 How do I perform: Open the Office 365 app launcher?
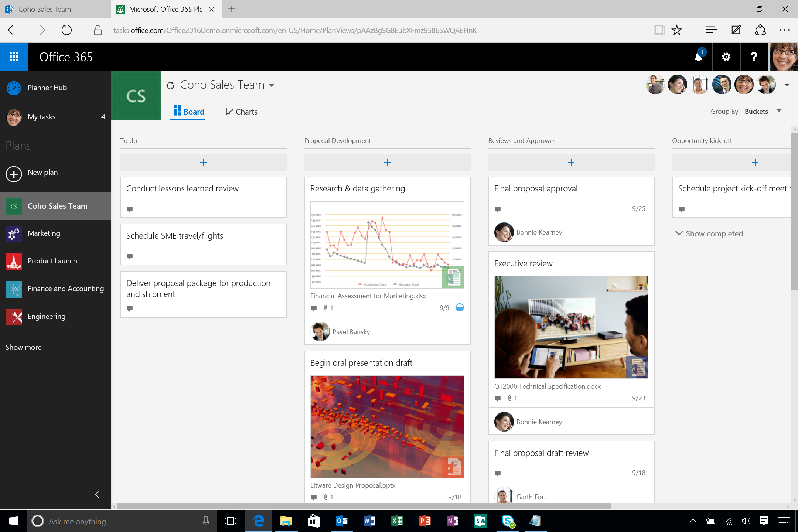pyautogui.click(x=14, y=57)
